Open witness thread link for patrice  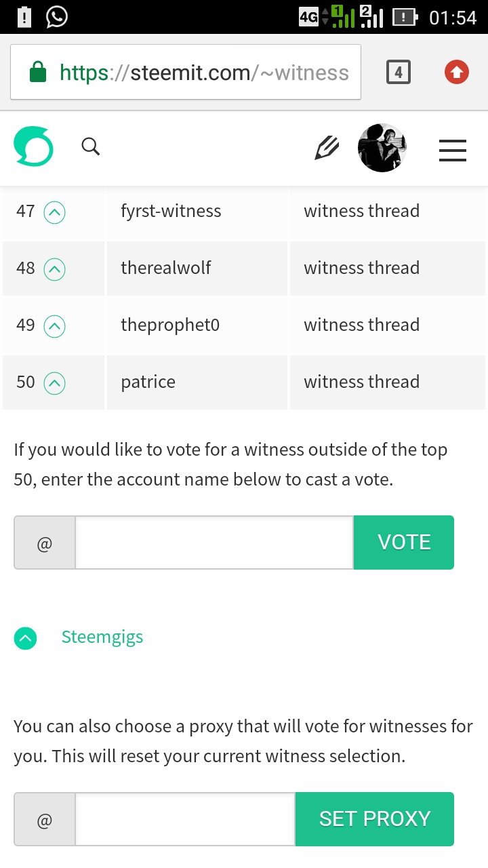pos(362,382)
